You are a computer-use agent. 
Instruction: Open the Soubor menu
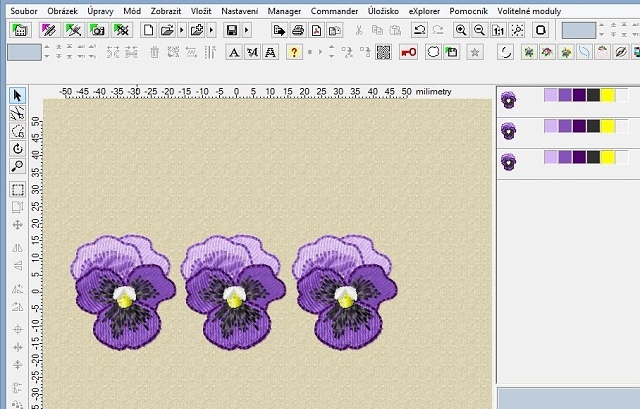[x=24, y=9]
